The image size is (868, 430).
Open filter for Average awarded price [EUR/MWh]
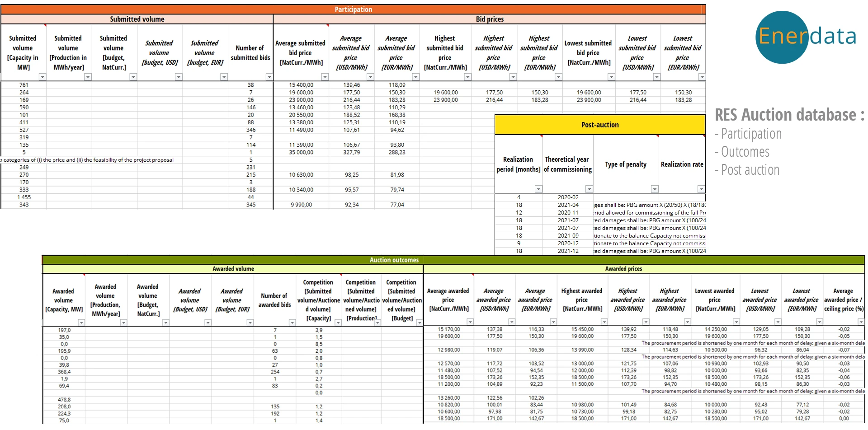553,322
